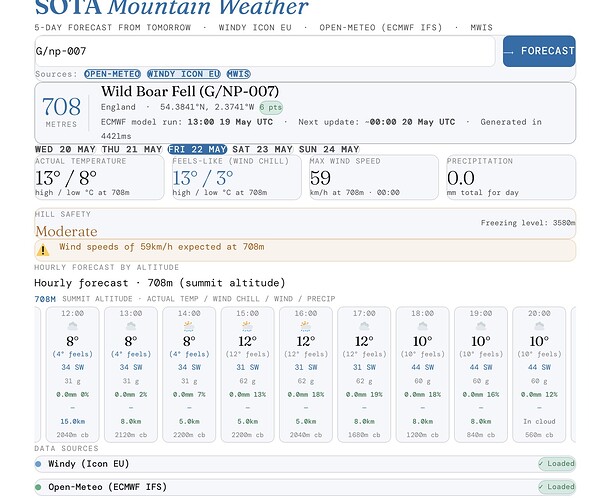Click the cloud icon in 12:00 card

(72, 326)
